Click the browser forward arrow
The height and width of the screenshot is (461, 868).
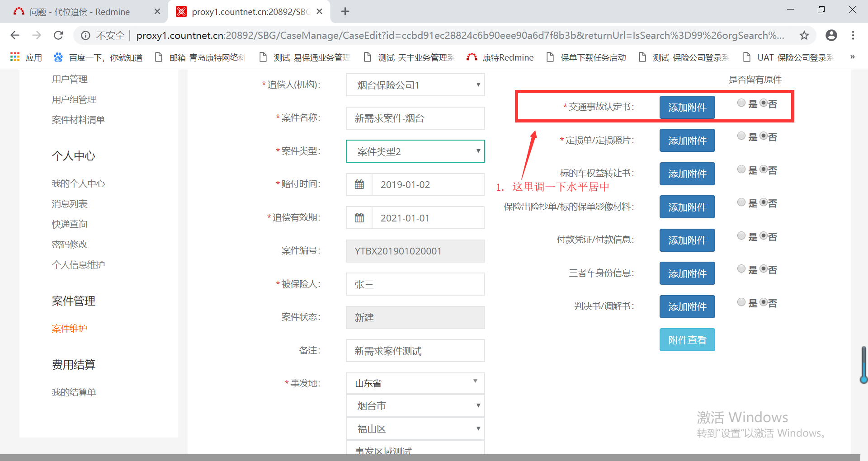click(x=37, y=35)
